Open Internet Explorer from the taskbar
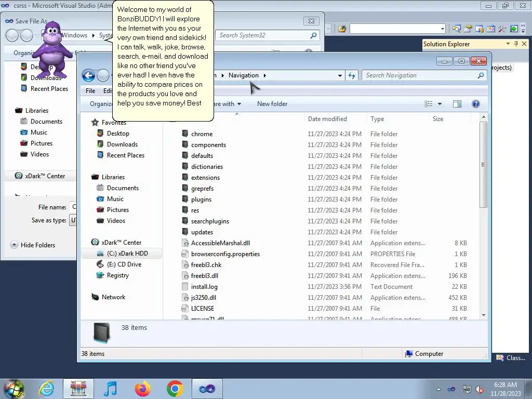 [46, 389]
